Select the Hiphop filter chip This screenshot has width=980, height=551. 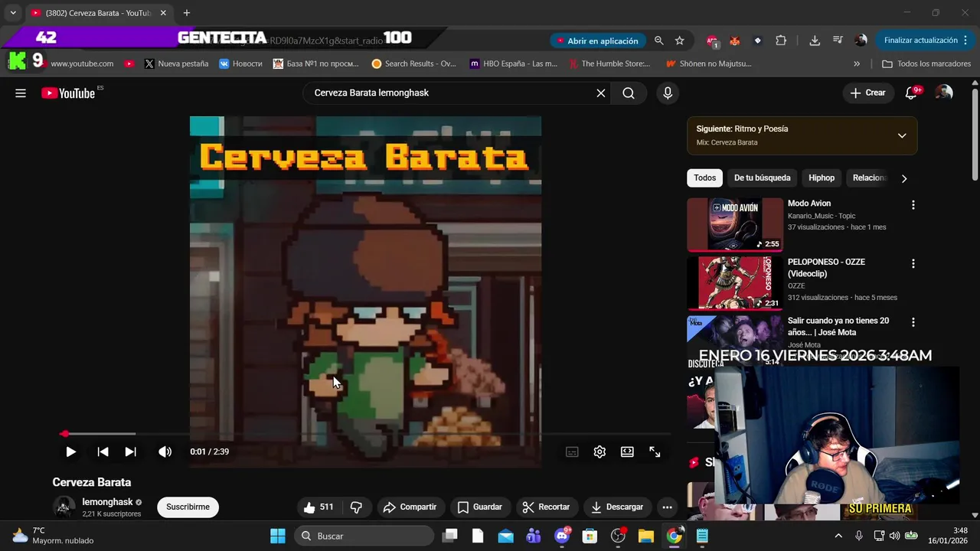click(822, 178)
